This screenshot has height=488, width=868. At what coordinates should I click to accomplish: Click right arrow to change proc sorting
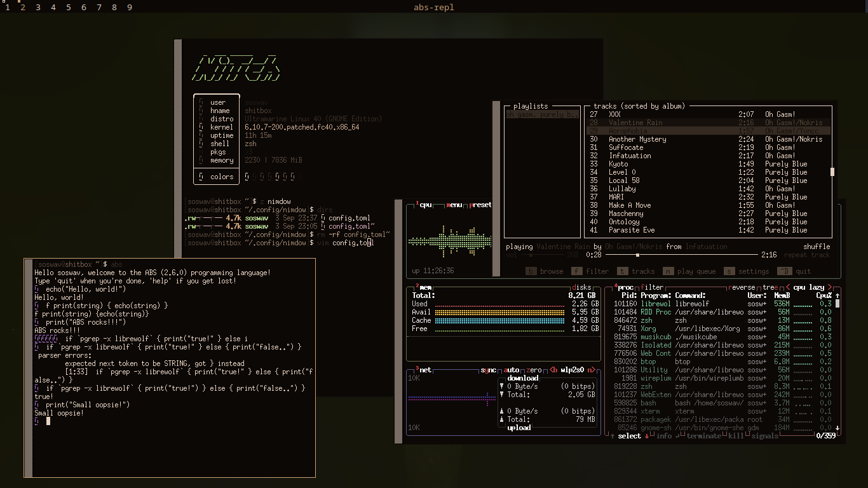[x=830, y=287]
